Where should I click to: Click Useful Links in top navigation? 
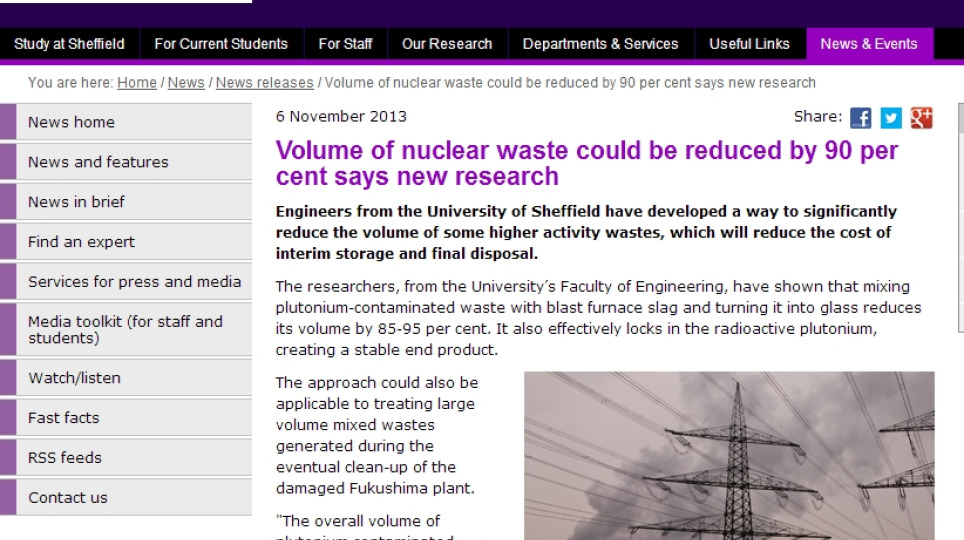coord(749,44)
